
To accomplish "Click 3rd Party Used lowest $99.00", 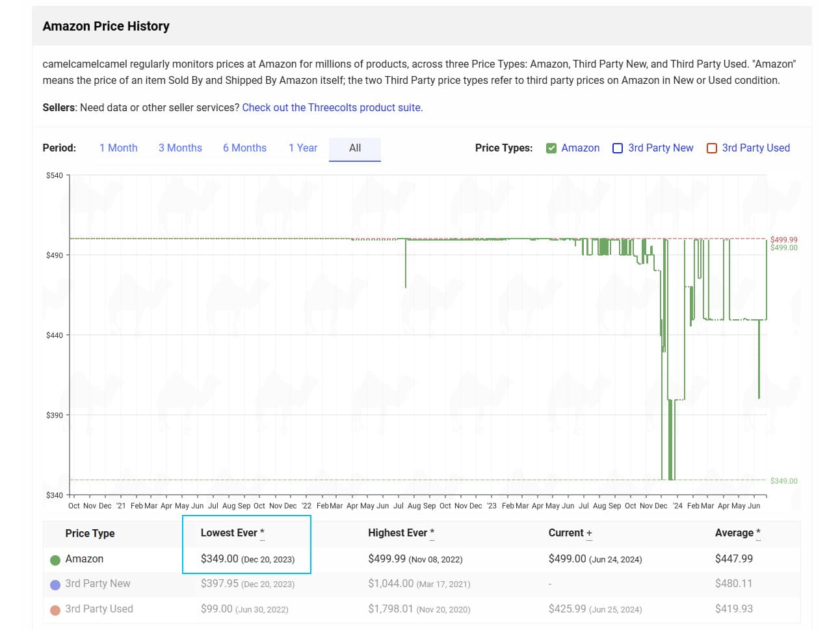I will pyautogui.click(x=217, y=609).
